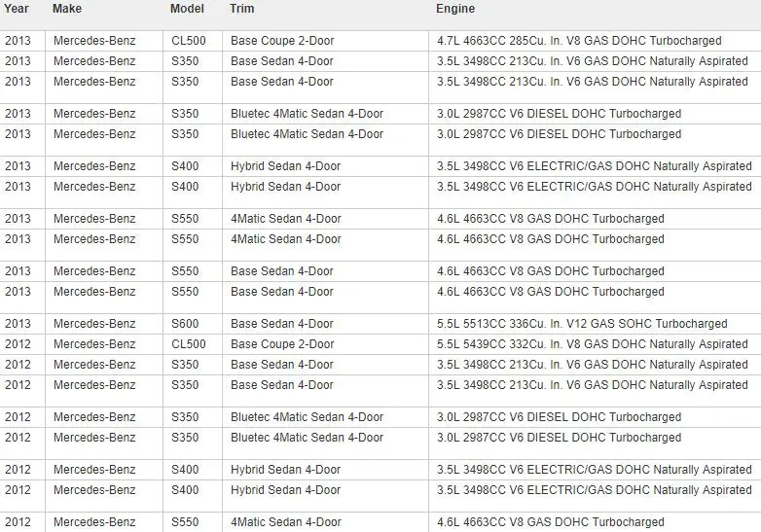
Task: Click the 5.5L 5513CC V12 engine entry
Action: pos(582,324)
